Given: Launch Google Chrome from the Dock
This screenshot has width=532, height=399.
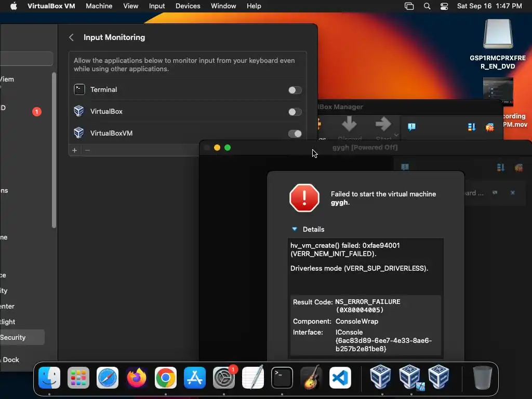Looking at the screenshot, I should tap(166, 378).
